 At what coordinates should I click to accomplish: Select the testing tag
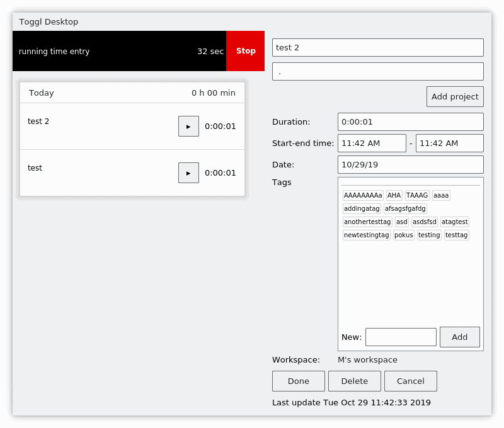pos(429,235)
